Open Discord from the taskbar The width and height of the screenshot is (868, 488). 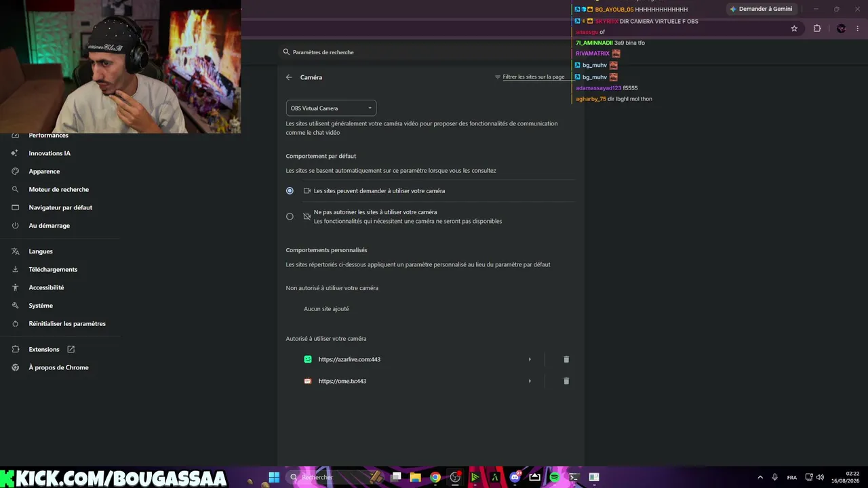pyautogui.click(x=515, y=477)
